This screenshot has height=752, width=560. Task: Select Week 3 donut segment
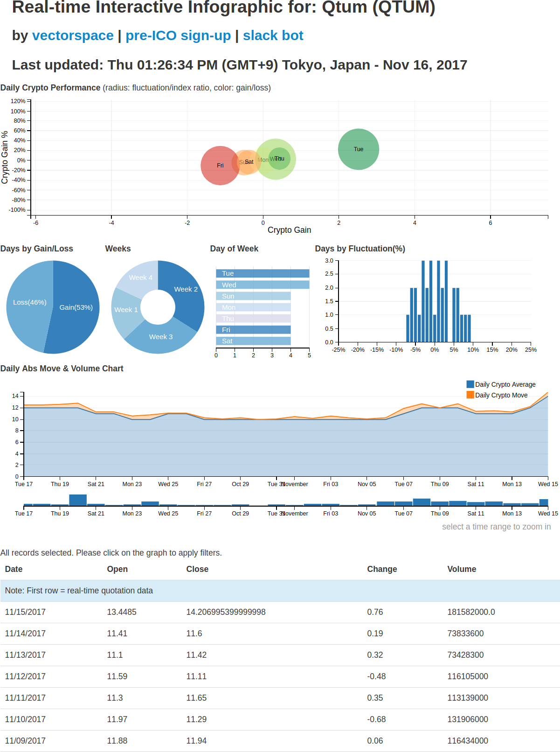pyautogui.click(x=161, y=338)
